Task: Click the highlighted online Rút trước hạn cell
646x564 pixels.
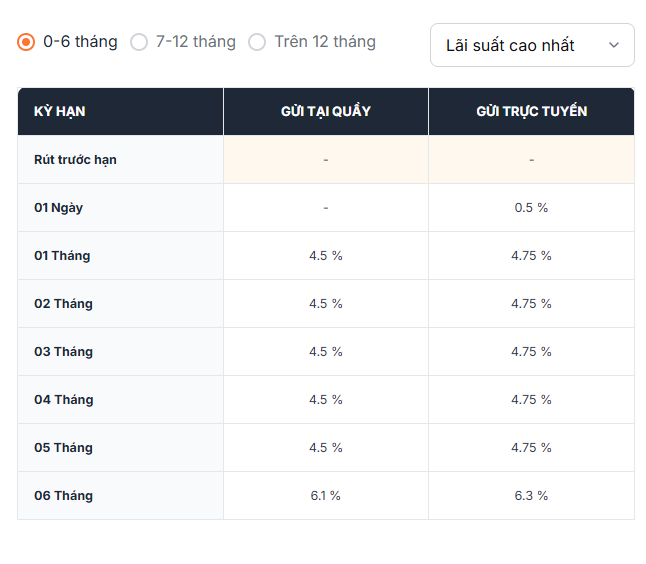Action: pos(531,159)
